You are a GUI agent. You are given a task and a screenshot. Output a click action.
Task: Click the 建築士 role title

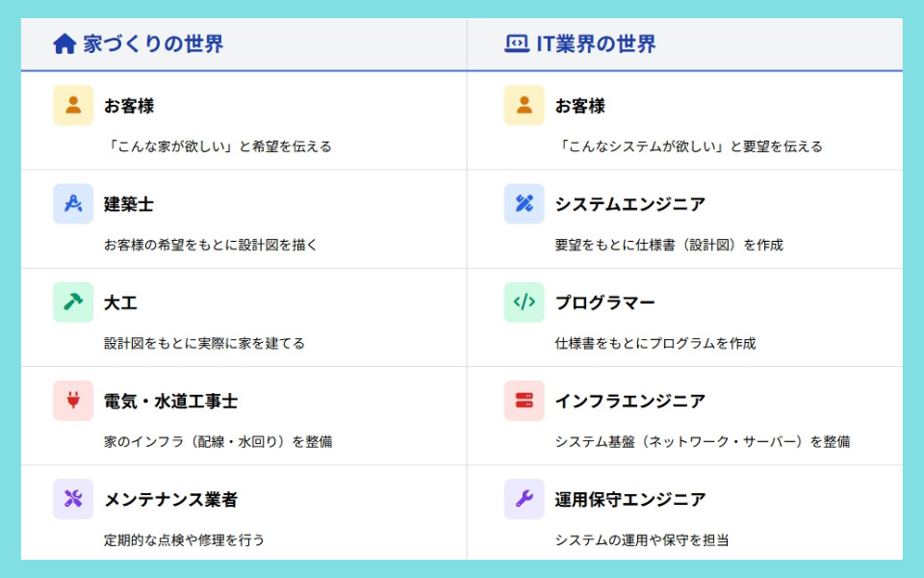coord(129,204)
